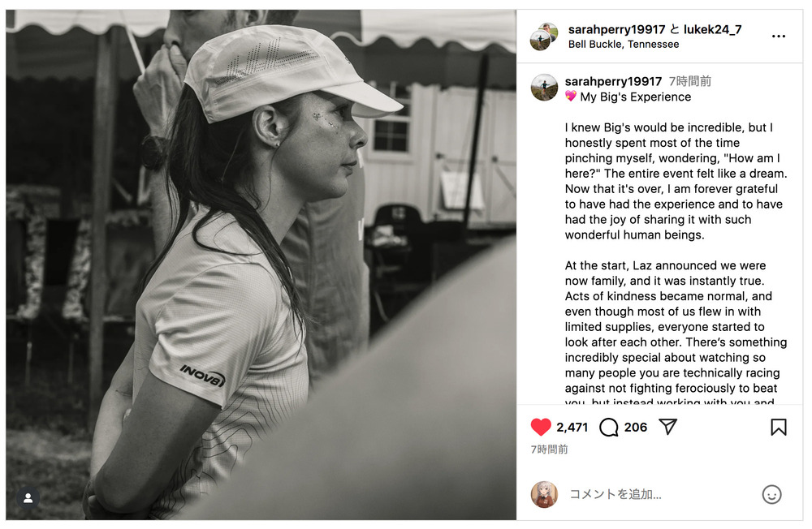Click sarahperry19917 username in caption
This screenshot has width=812, height=529.
click(x=613, y=81)
